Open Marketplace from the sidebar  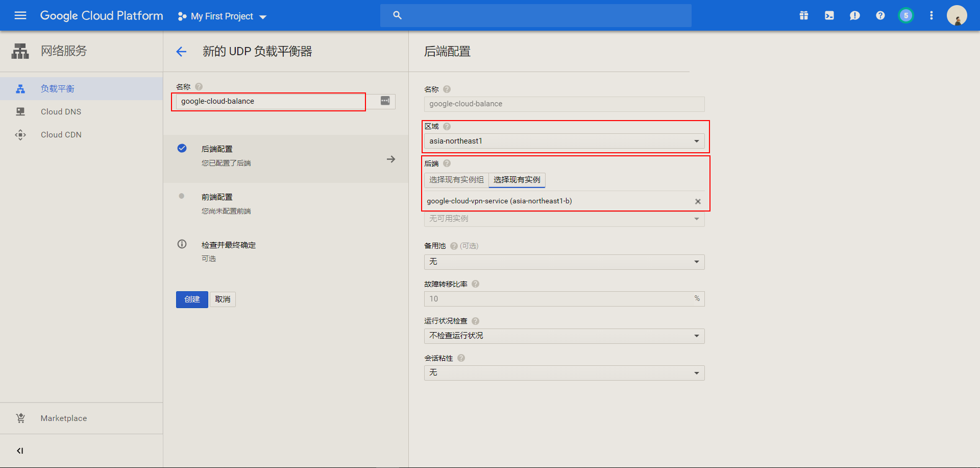coord(81,418)
